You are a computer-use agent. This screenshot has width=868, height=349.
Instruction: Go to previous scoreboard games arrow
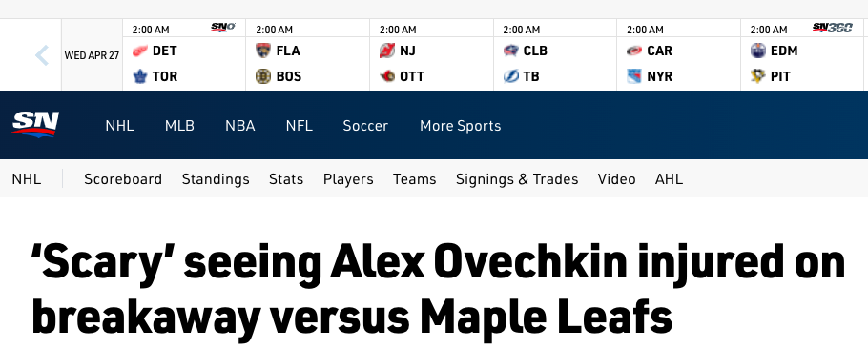(42, 55)
